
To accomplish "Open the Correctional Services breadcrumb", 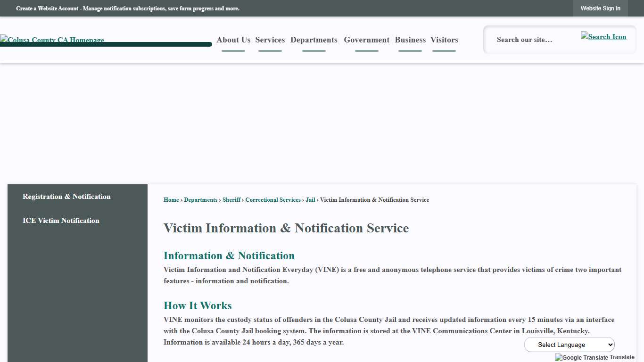I will pos(272,199).
